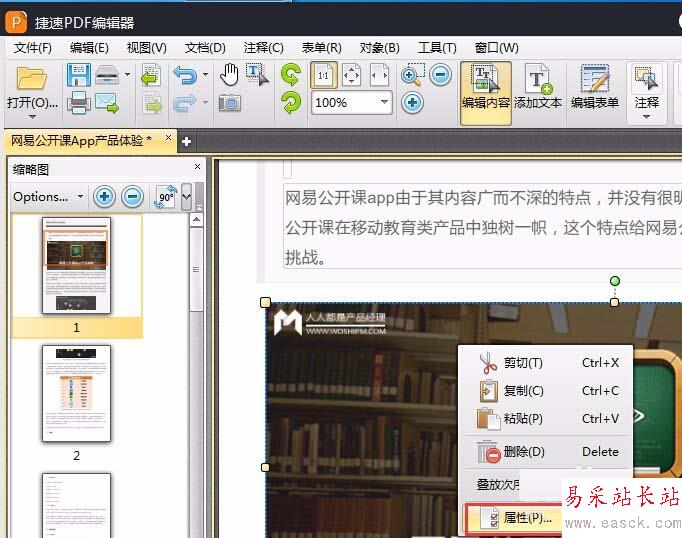
Task: Open the 注释(C) menu
Action: coord(264,47)
